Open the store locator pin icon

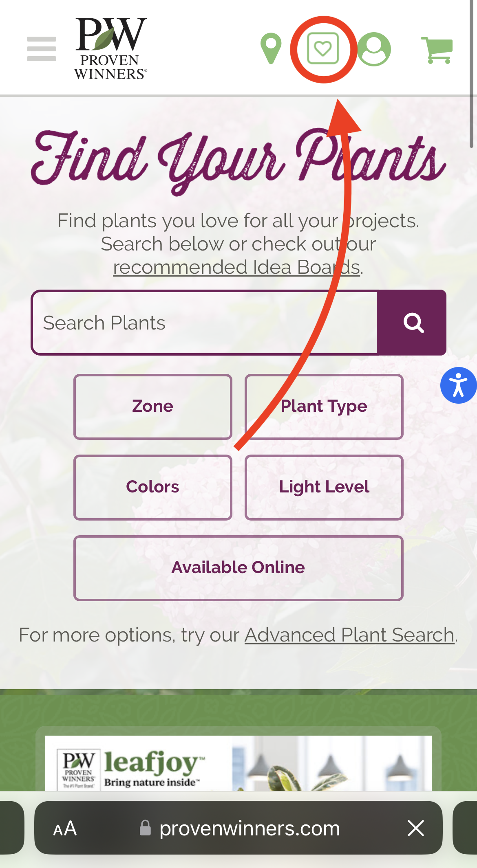click(271, 49)
